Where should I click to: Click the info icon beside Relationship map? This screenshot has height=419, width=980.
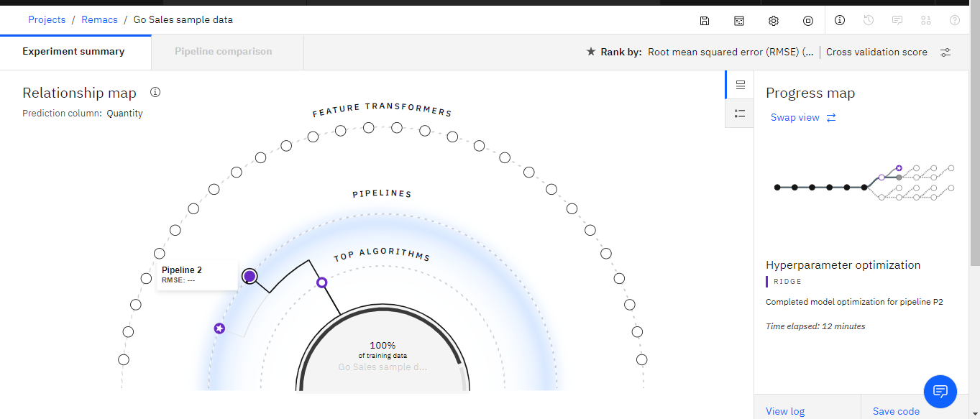[x=155, y=92]
